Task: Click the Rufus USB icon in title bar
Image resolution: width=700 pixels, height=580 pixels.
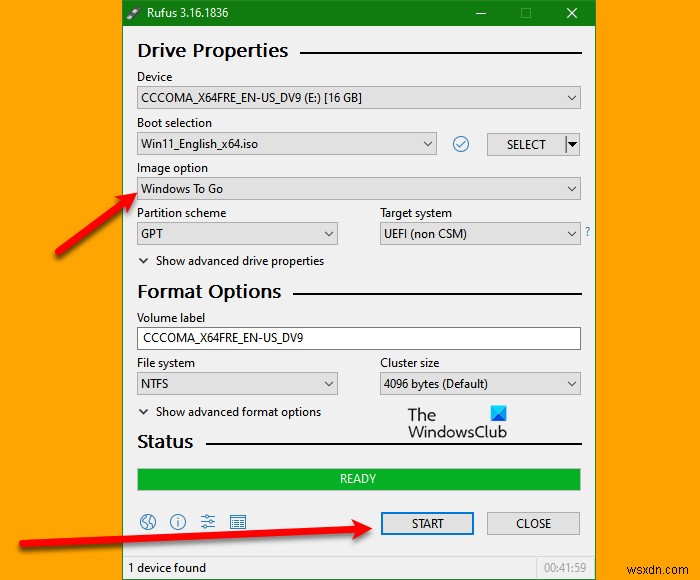Action: click(x=133, y=13)
